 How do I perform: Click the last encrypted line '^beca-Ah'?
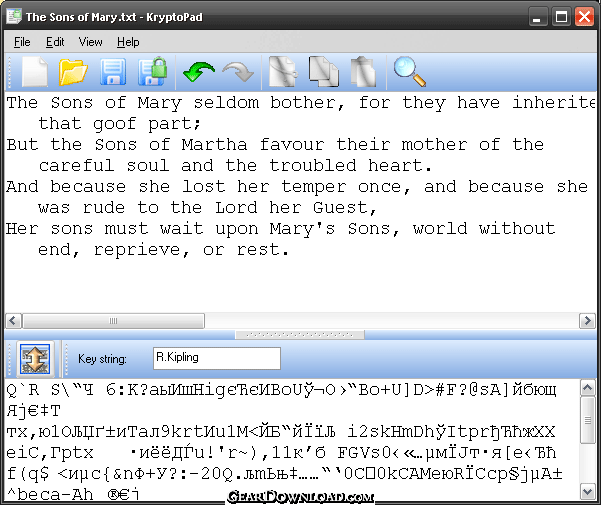73,494
